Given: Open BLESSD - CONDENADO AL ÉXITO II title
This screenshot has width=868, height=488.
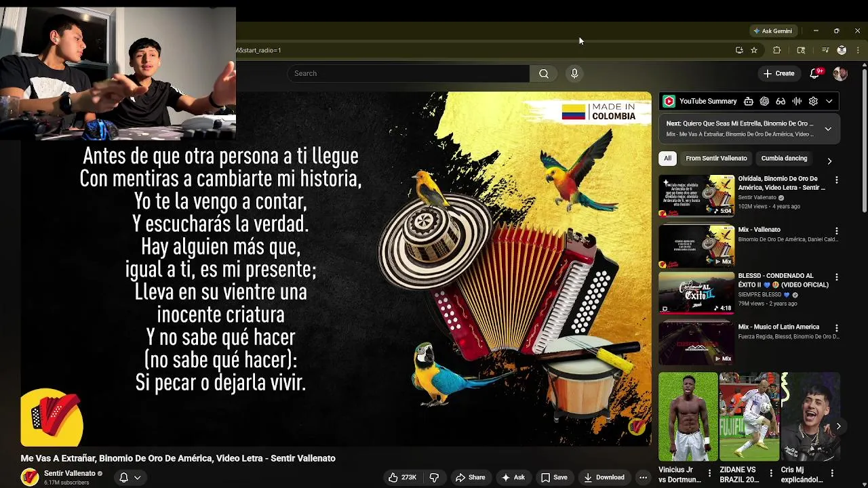Looking at the screenshot, I should tap(783, 280).
